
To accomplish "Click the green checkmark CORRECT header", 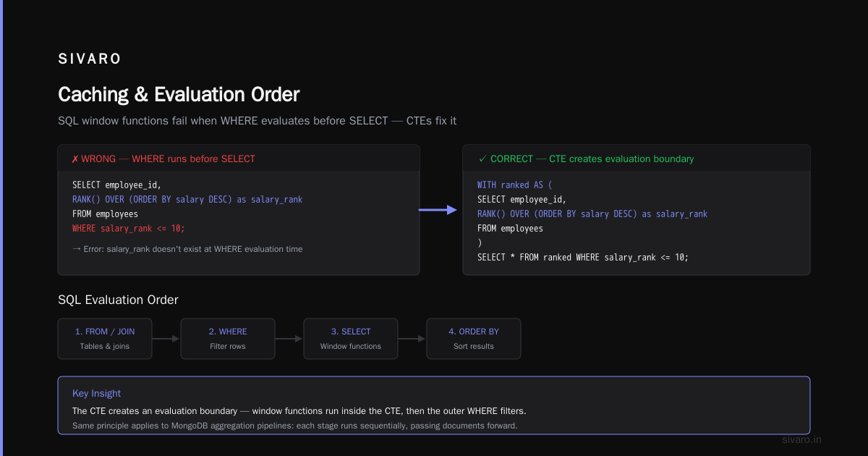I will (x=587, y=159).
